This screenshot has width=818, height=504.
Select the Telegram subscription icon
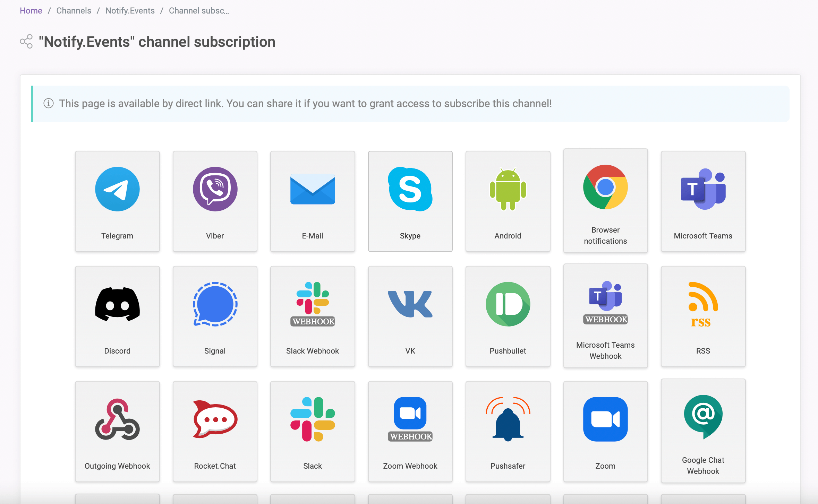(117, 189)
